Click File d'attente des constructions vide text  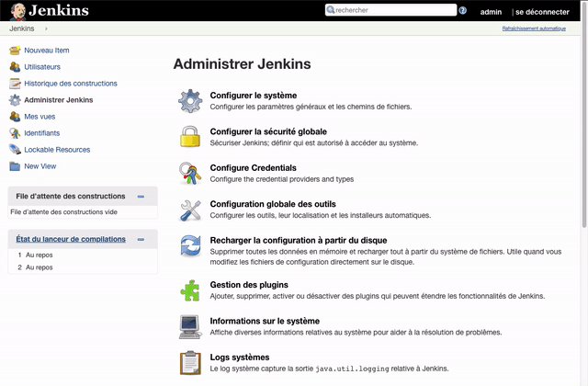[63, 212]
